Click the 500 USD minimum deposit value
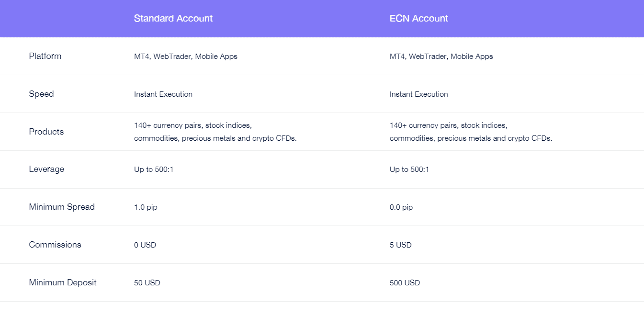 (405, 283)
